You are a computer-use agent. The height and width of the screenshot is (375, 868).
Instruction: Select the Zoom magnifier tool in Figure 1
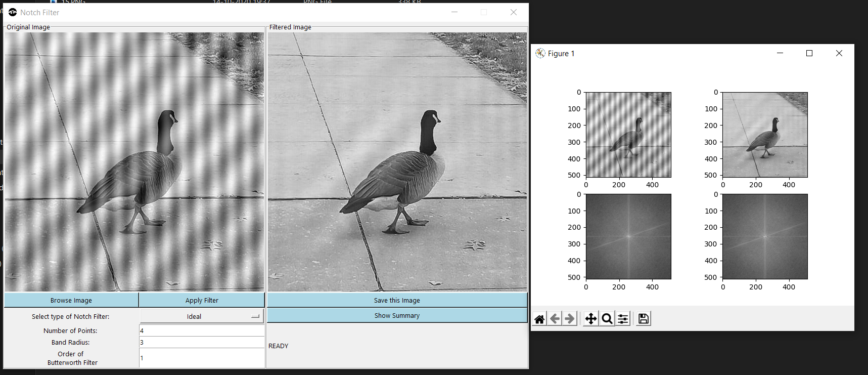[607, 319]
